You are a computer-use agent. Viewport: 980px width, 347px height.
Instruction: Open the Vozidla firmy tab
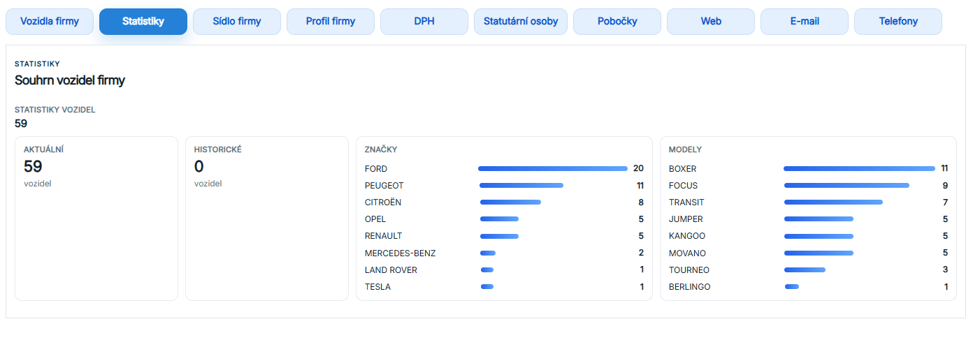(x=50, y=22)
